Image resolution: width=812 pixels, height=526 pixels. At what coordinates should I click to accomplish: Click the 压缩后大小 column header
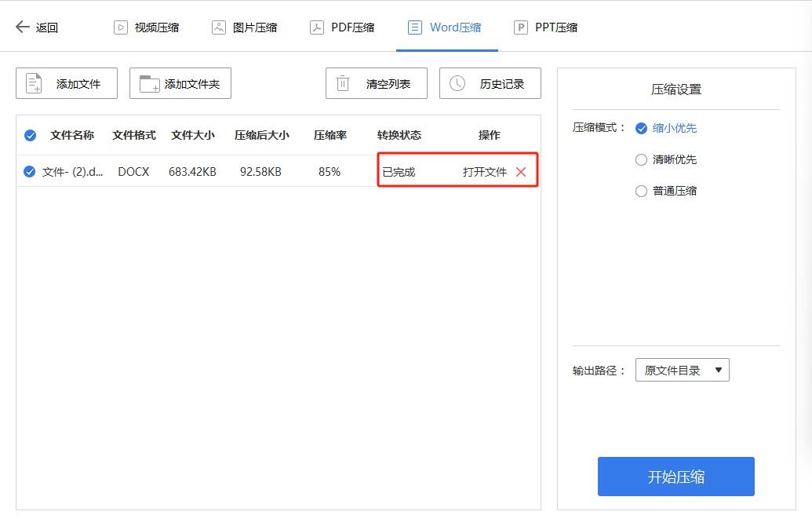pos(261,135)
